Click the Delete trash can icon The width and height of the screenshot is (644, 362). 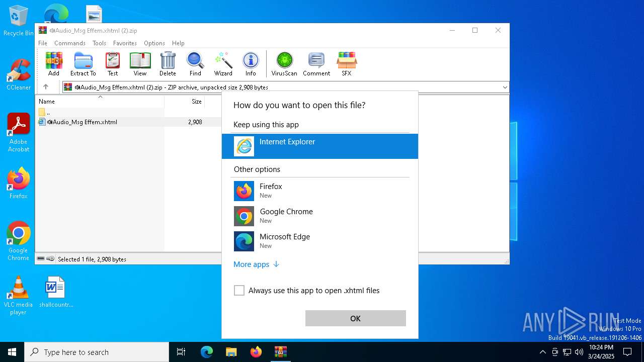(168, 64)
